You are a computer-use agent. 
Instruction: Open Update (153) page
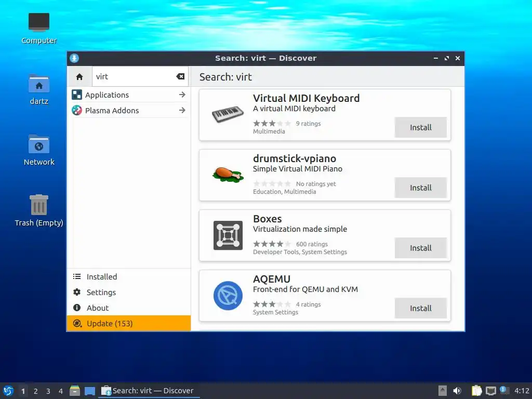tap(129, 323)
